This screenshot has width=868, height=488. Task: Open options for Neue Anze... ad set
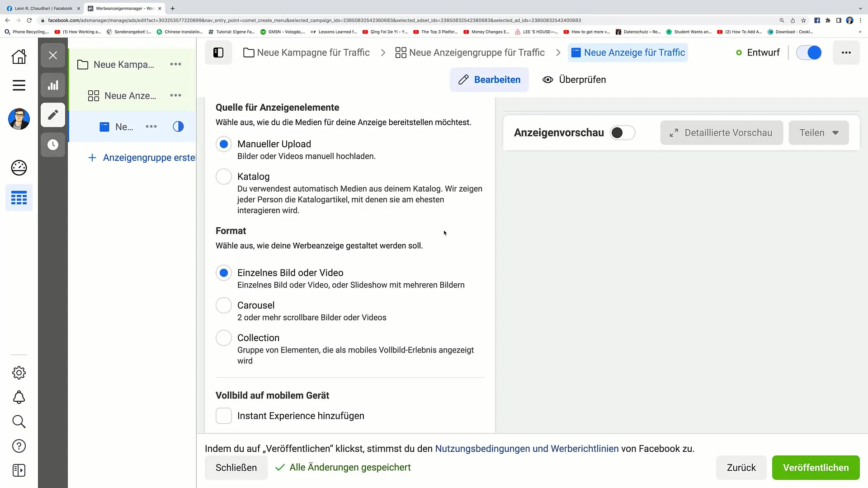175,95
